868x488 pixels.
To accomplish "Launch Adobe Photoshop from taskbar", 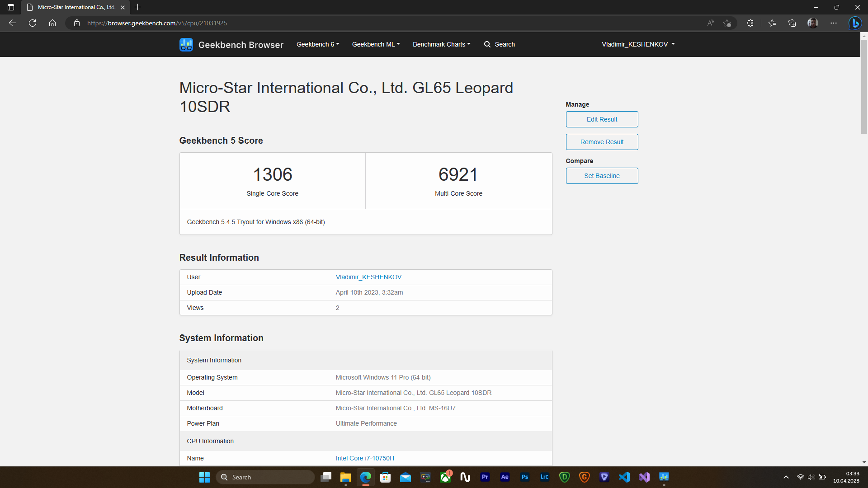I will (x=525, y=477).
